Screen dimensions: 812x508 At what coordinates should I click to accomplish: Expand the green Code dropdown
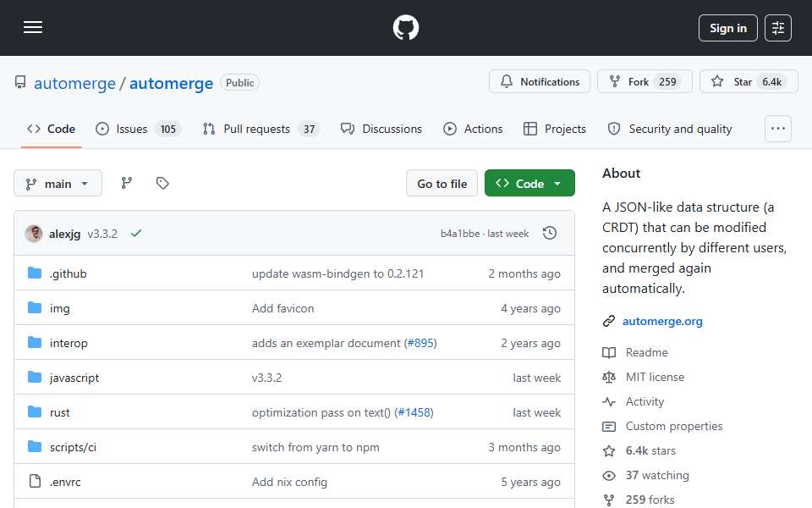click(529, 184)
